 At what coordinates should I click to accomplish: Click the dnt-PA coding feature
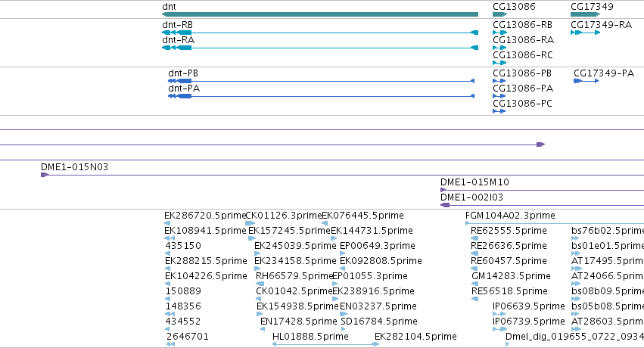pyautogui.click(x=321, y=96)
